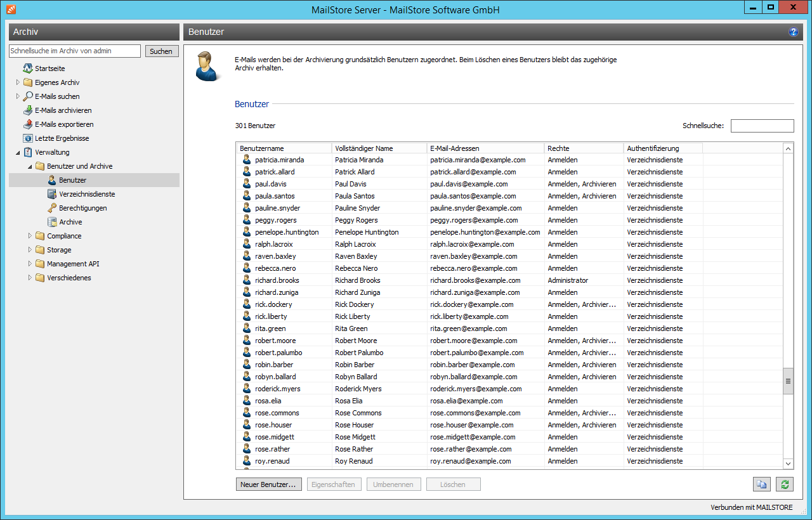The width and height of the screenshot is (812, 520).
Task: Expand the Management API tree node
Action: [x=30, y=264]
